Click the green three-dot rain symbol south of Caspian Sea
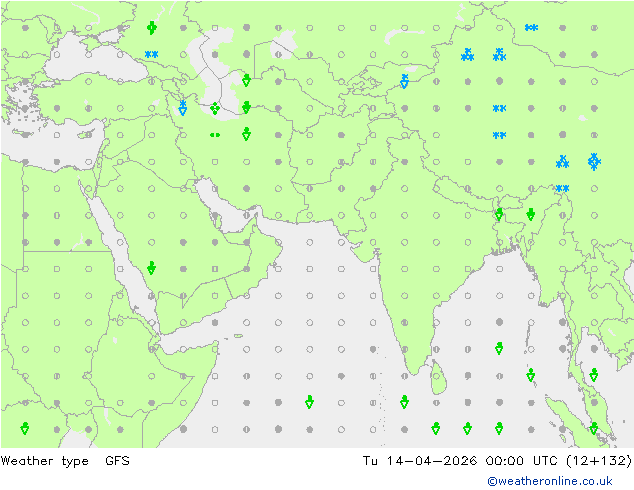The height and width of the screenshot is (490, 634). [x=215, y=108]
